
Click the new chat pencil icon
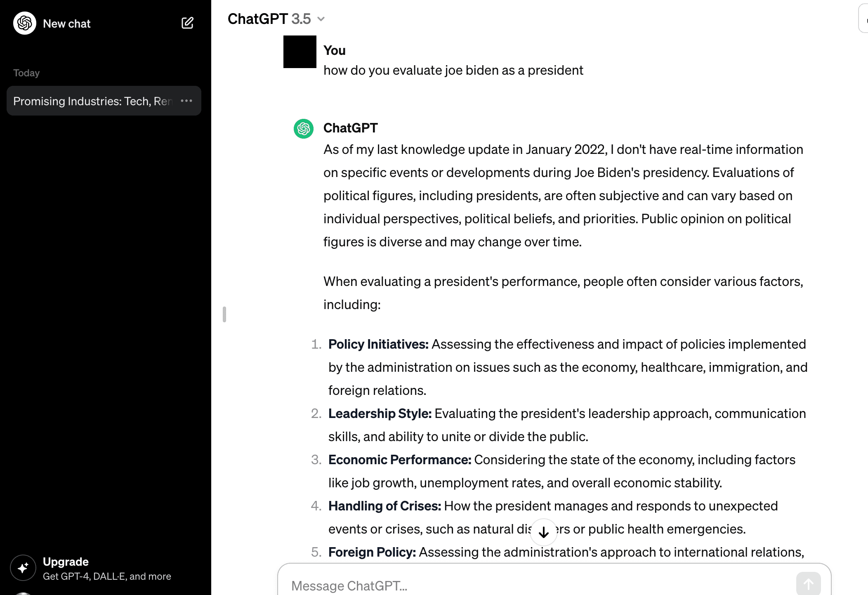pos(187,23)
